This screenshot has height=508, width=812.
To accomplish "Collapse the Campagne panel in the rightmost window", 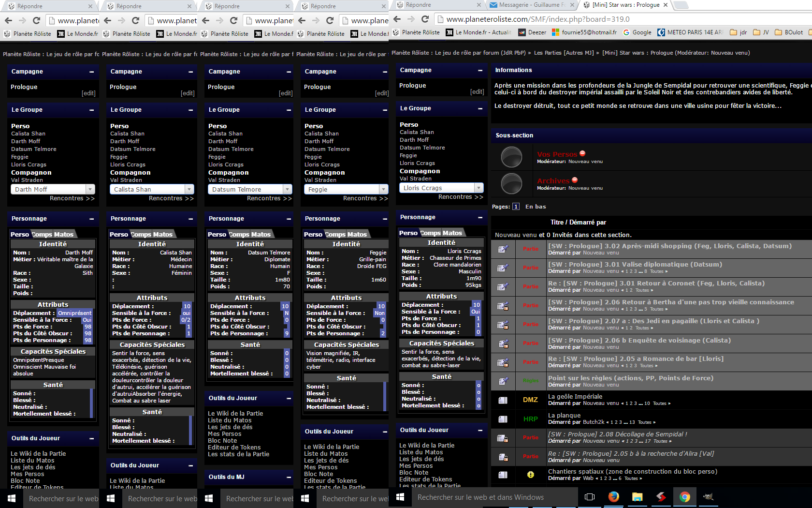I will click(480, 71).
